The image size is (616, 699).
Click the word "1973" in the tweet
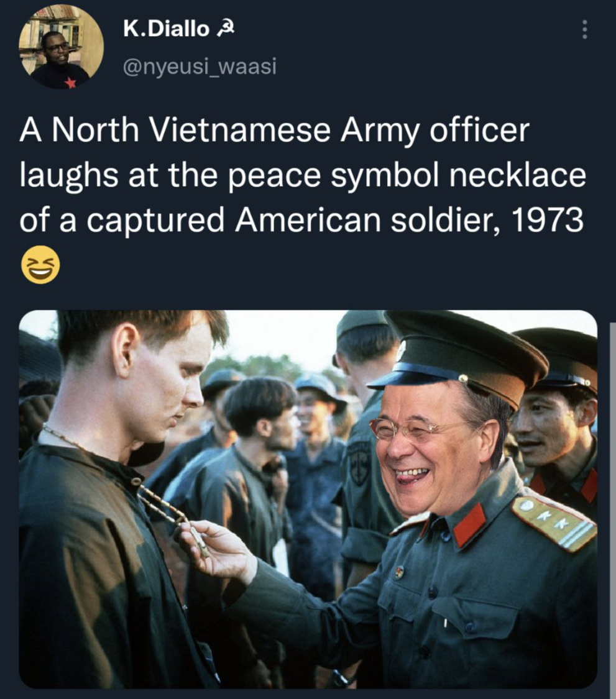(x=548, y=220)
